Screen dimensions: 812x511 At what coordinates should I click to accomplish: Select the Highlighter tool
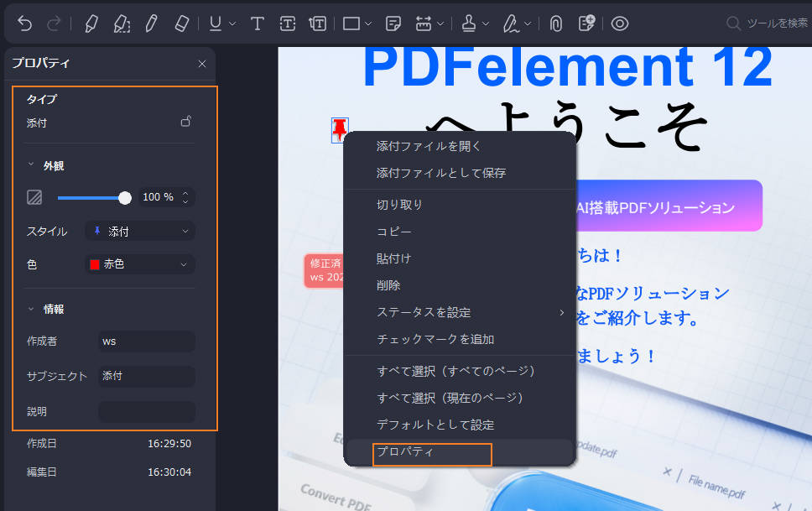point(92,23)
